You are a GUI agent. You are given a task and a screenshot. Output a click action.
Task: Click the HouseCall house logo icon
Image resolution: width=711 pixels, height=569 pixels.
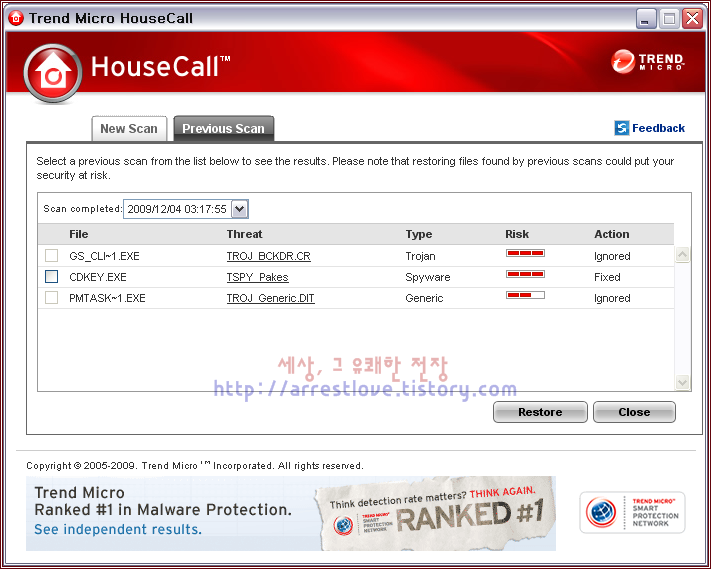pyautogui.click(x=53, y=73)
